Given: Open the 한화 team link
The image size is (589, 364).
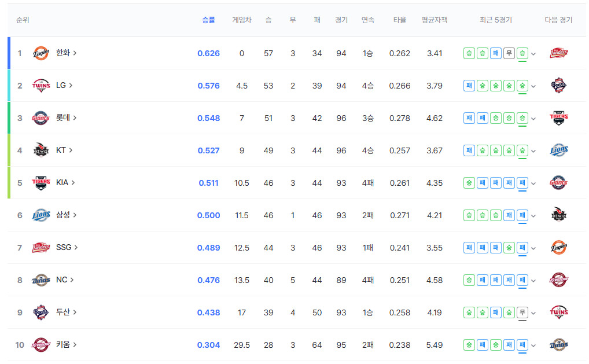Looking at the screenshot, I should point(66,53).
